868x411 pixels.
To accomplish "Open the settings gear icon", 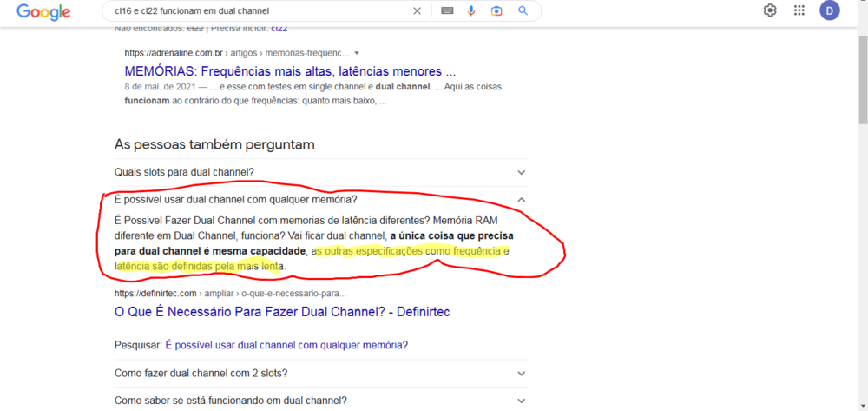I will (769, 10).
